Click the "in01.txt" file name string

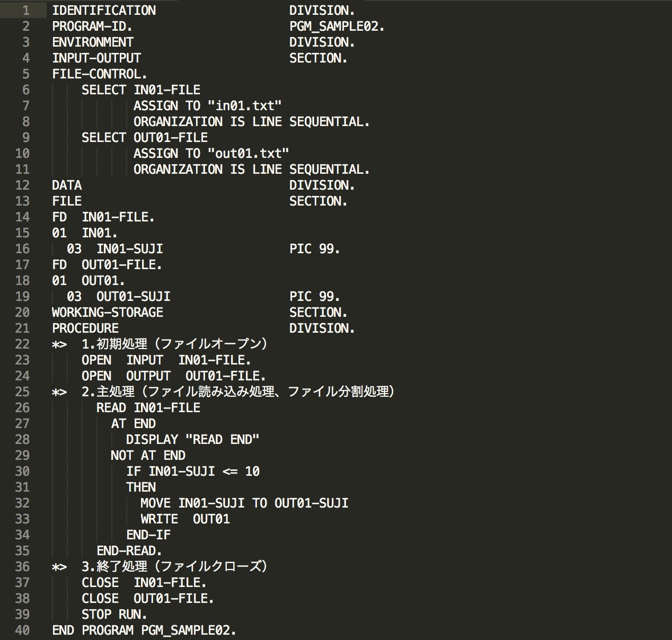coord(244,106)
